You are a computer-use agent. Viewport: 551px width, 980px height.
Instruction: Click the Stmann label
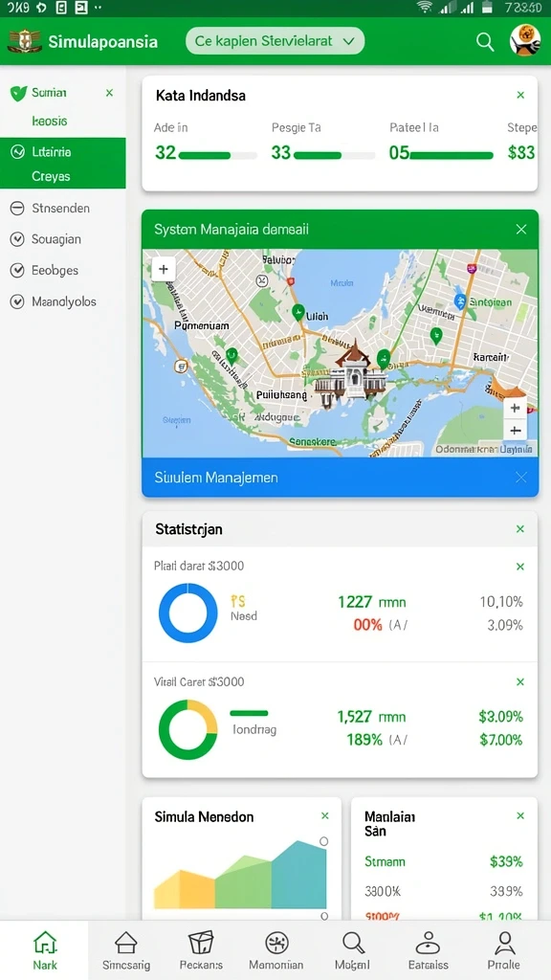click(x=385, y=862)
